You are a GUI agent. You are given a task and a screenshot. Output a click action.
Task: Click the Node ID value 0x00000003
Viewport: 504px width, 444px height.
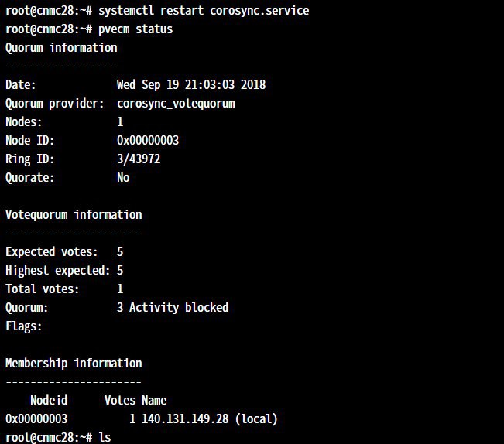pyautogui.click(x=148, y=141)
